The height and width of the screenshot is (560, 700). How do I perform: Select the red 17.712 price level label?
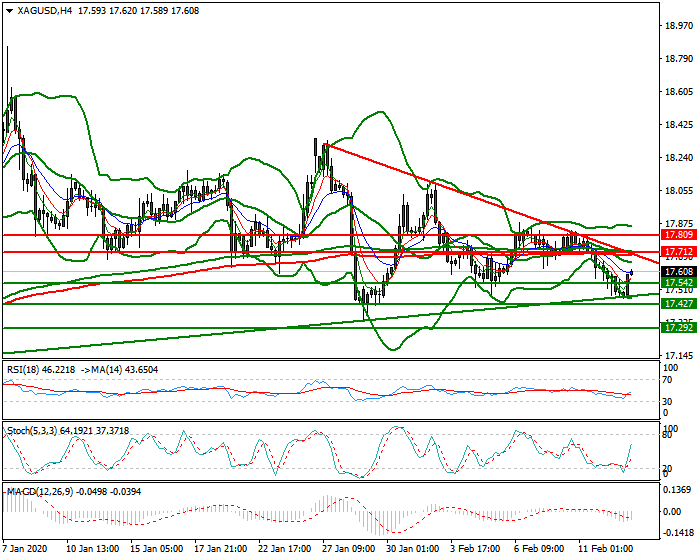(679, 252)
